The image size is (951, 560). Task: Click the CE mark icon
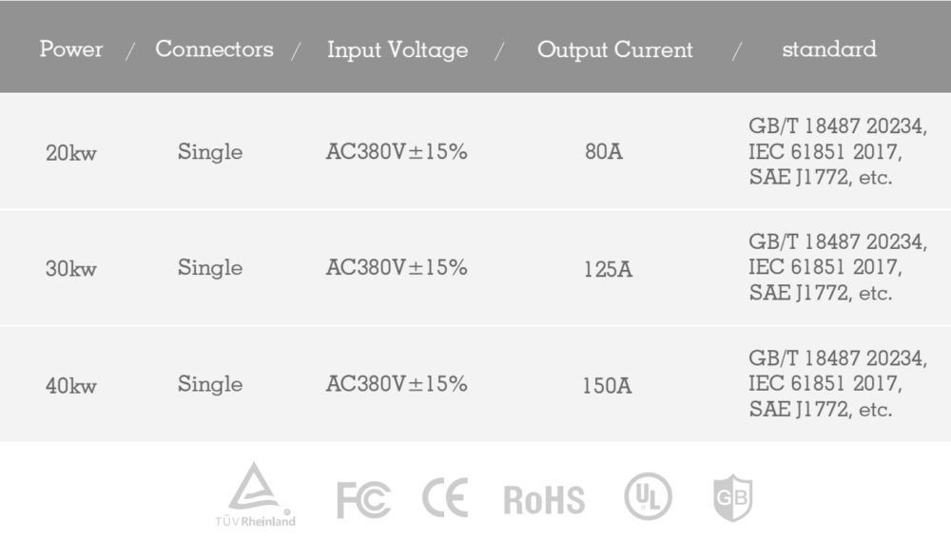click(x=445, y=498)
